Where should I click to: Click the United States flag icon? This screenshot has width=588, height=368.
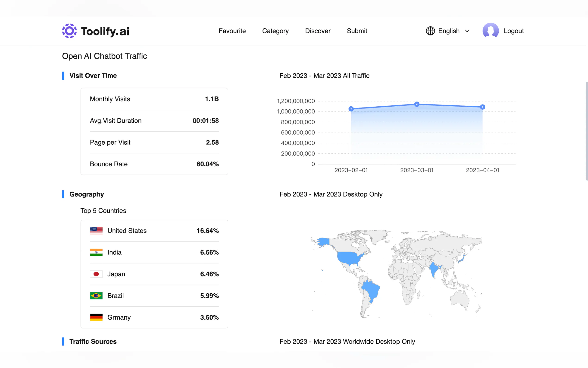click(x=96, y=231)
